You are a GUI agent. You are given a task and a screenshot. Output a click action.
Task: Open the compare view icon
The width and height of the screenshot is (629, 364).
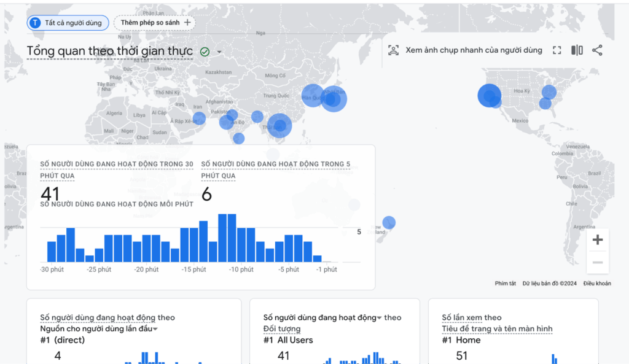click(577, 50)
